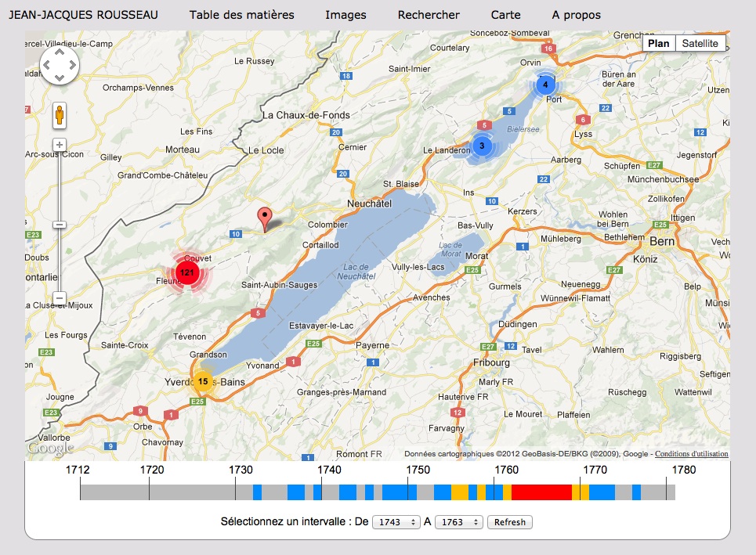Click the circular map pan control
This screenshot has width=756, height=555.
[59, 64]
